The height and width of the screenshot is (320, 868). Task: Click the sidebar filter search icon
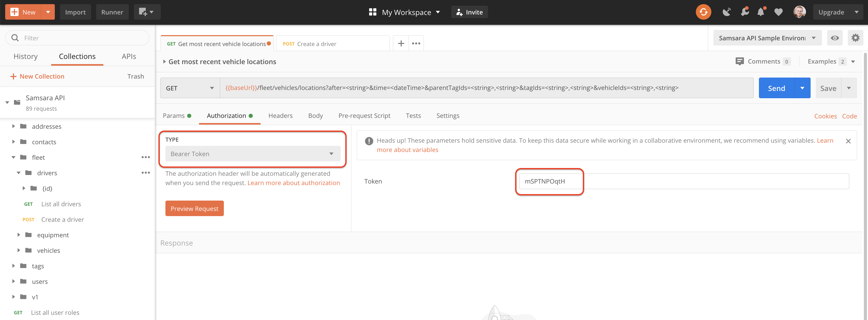coord(15,38)
